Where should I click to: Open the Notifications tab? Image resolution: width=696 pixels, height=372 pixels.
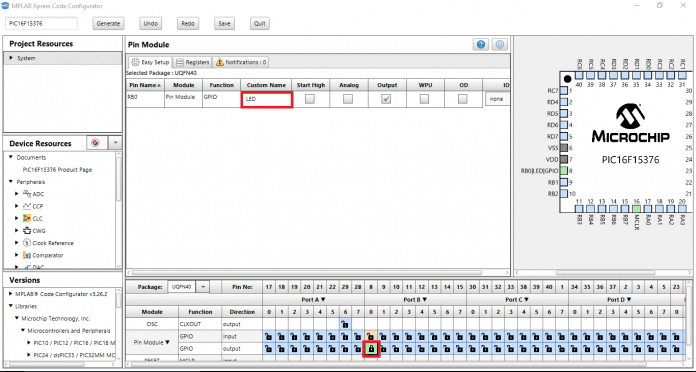(x=241, y=62)
